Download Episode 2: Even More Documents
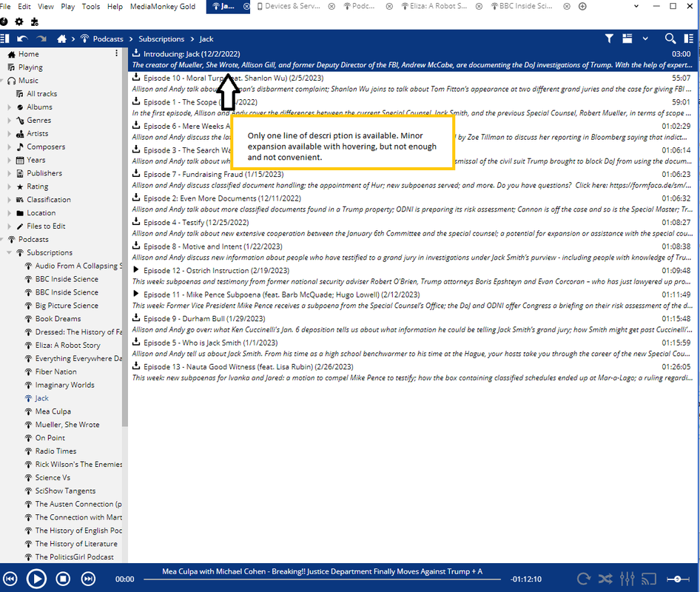700x592 pixels. pos(136,198)
